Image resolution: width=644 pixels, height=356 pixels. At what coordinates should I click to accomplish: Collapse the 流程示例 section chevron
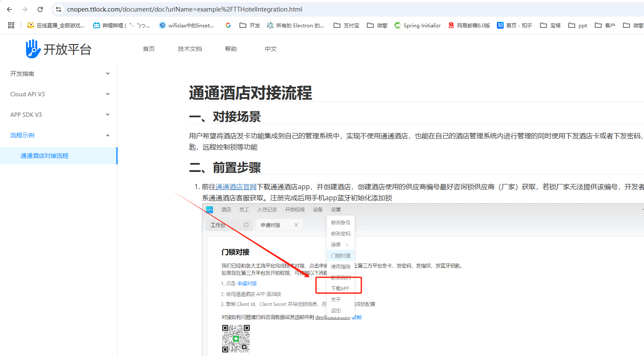coord(108,135)
